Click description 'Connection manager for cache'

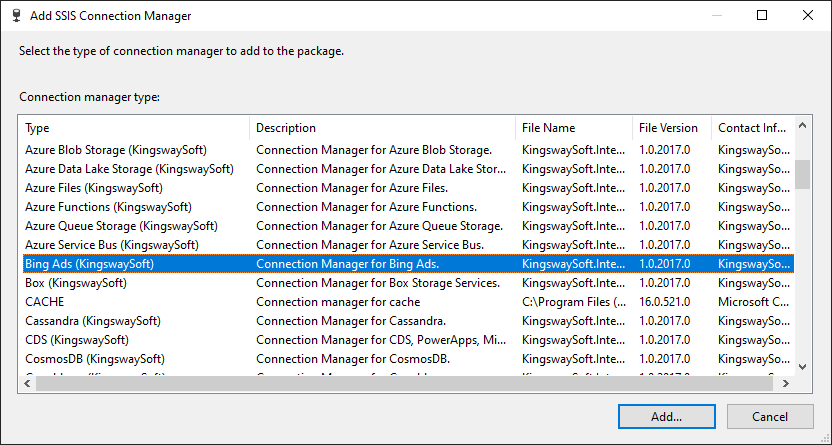coord(338,302)
